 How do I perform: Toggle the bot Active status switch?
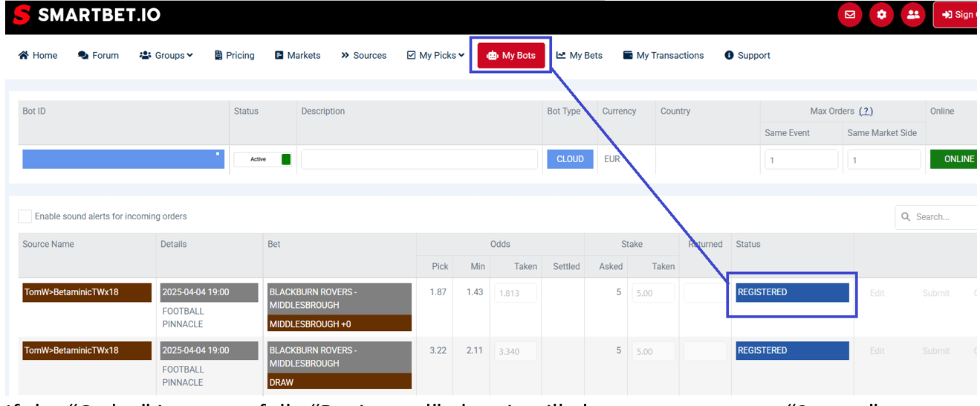262,159
